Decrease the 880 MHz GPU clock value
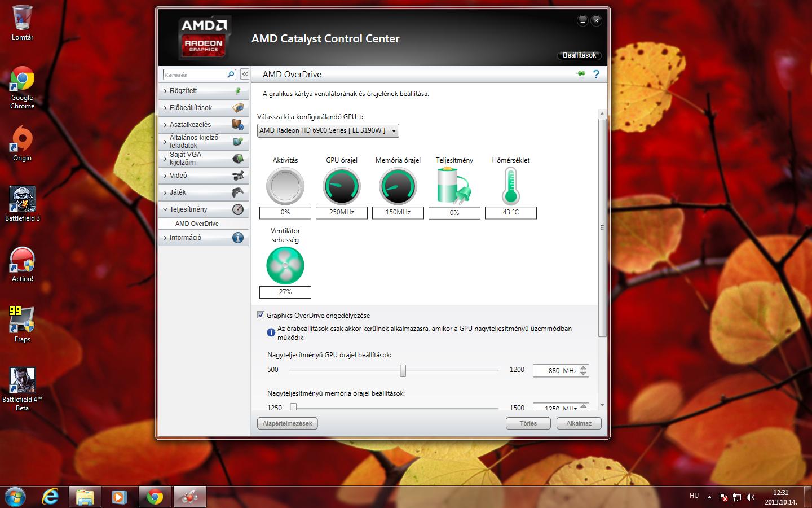 584,374
